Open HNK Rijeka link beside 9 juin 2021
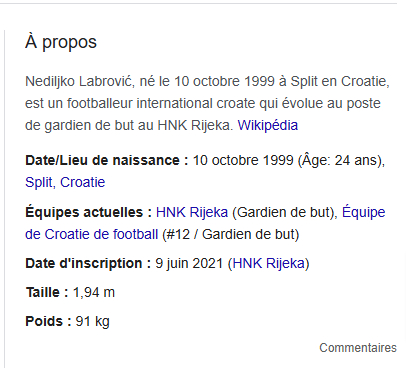The height and width of the screenshot is (368, 406). click(x=269, y=263)
